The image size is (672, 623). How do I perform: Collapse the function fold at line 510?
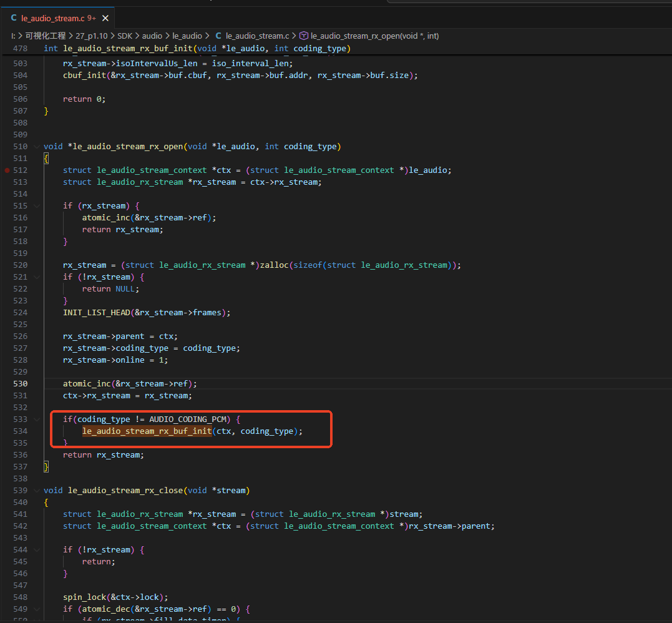click(37, 147)
